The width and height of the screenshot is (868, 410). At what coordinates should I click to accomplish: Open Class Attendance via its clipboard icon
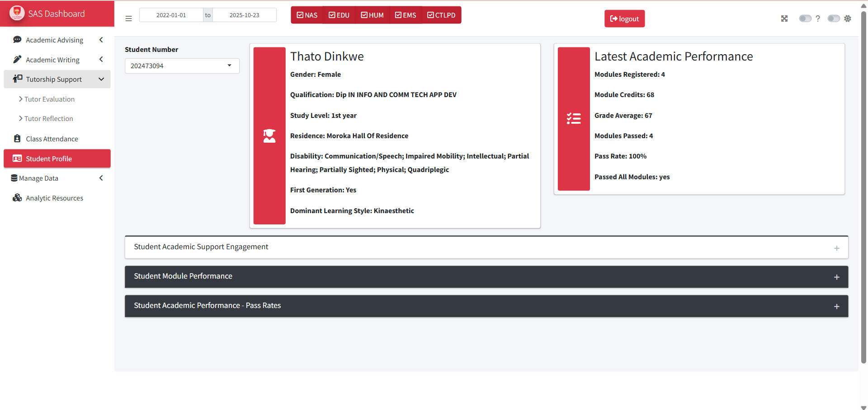point(17,139)
